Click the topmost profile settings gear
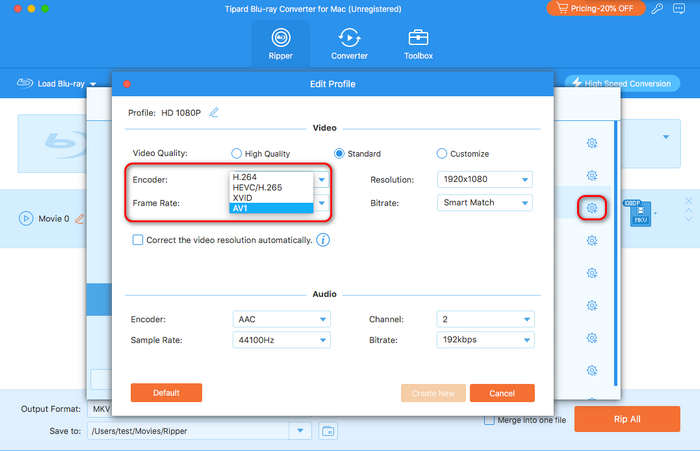The image size is (700, 451). (592, 143)
